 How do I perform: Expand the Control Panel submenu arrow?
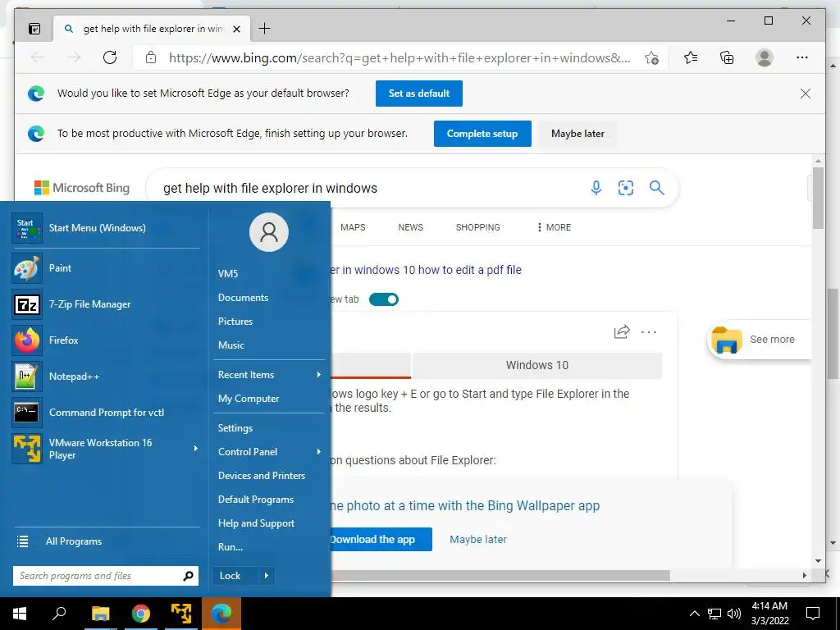(x=318, y=452)
